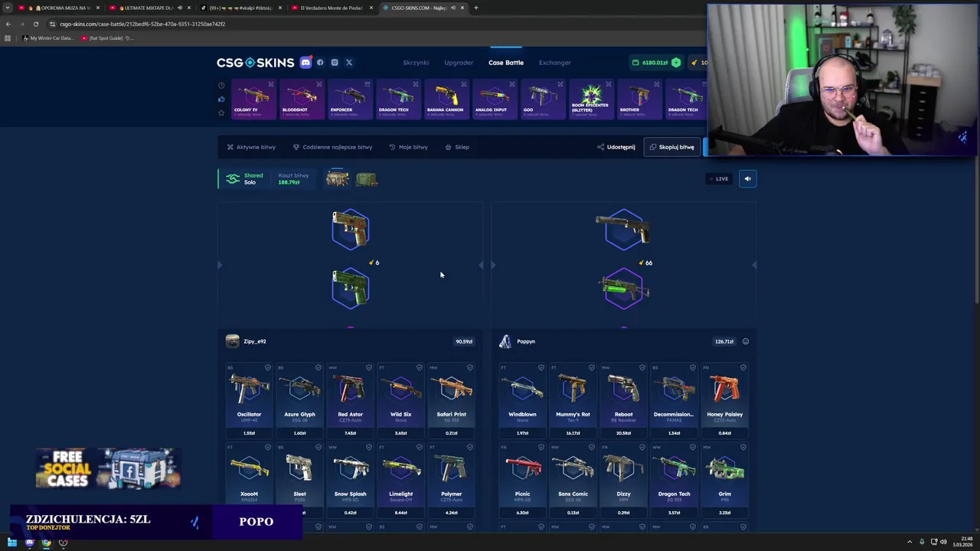Switch to Moje bitwy tab
Image resolution: width=980 pixels, height=551 pixels.
[x=408, y=147]
